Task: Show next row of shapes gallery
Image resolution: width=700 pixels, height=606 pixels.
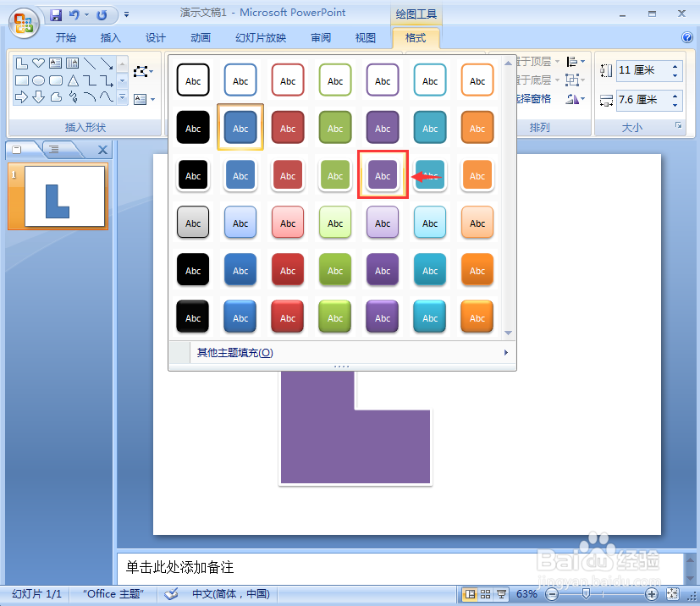Action: tap(123, 80)
